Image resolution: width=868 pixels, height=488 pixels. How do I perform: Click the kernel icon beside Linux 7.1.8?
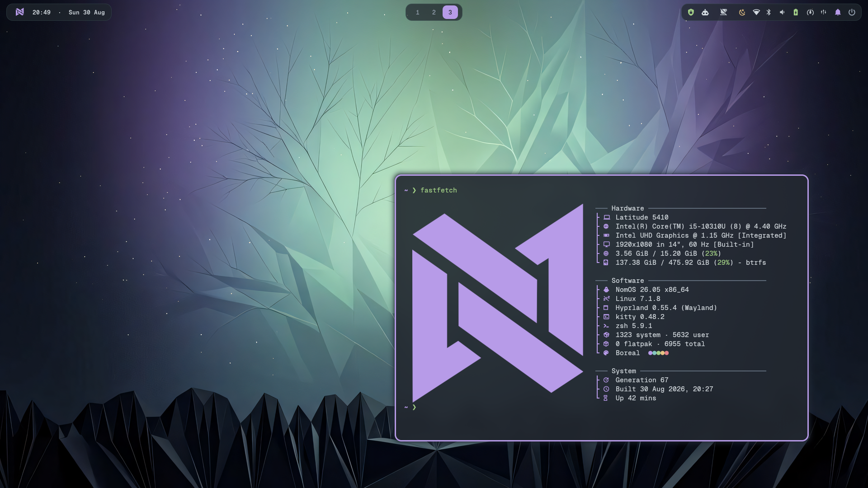pyautogui.click(x=606, y=299)
